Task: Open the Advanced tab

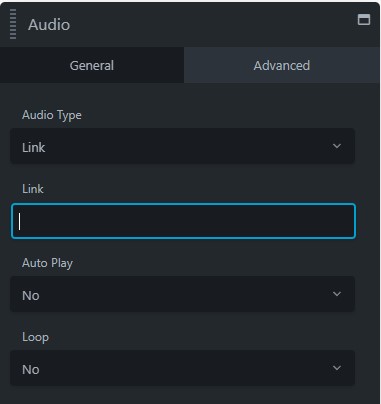Action: click(282, 65)
